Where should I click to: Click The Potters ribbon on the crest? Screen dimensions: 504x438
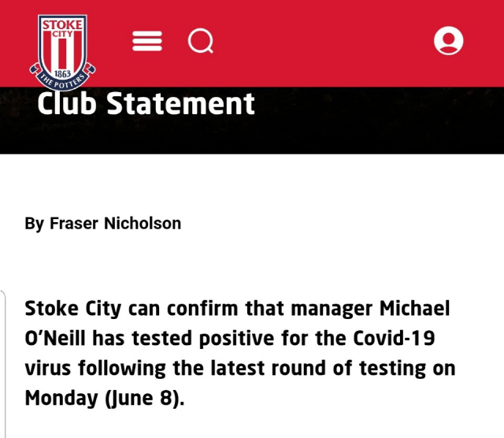[62, 80]
